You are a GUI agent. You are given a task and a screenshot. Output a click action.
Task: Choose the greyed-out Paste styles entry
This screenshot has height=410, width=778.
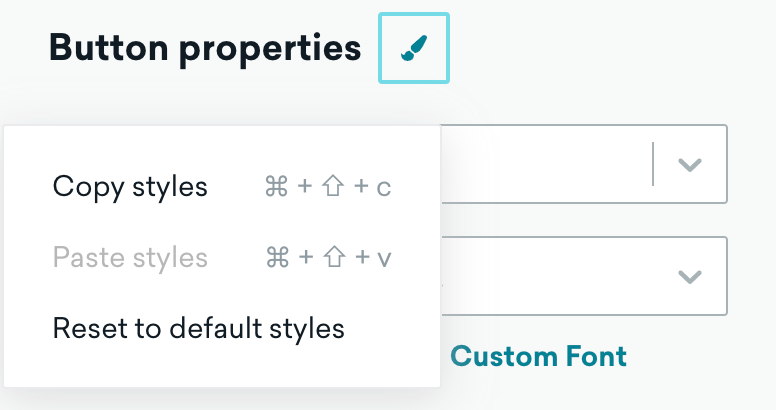tap(130, 258)
